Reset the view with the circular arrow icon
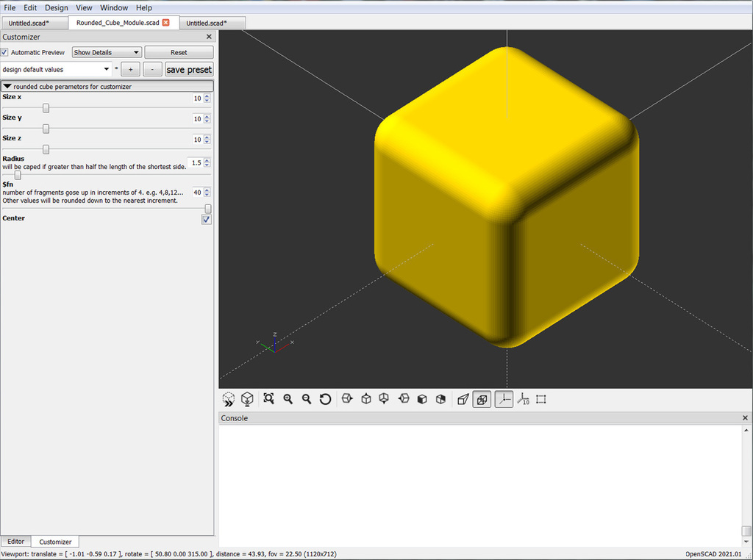 (x=326, y=399)
